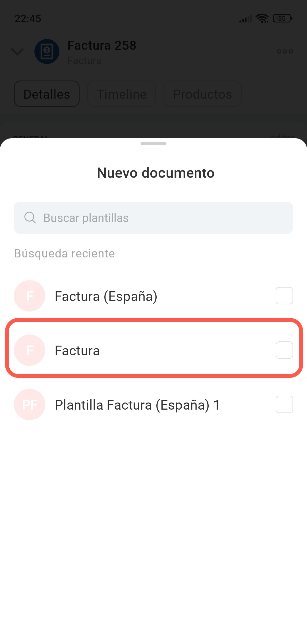The image size is (307, 644).
Task: Select the Factura (España) template name
Action: click(106, 296)
